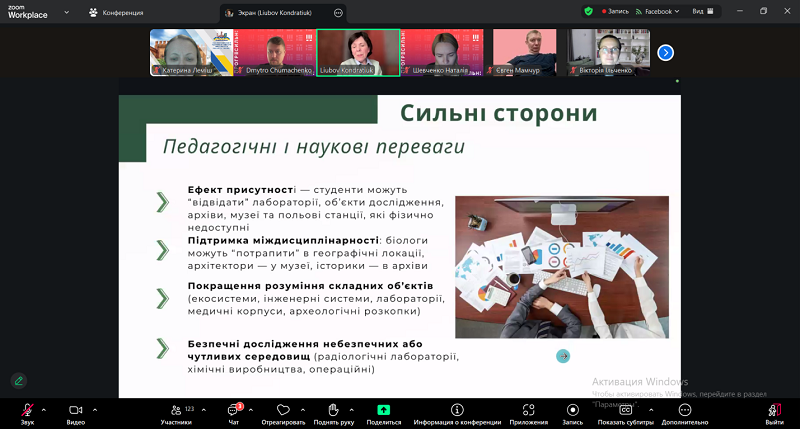Viewport: 800px width, 429px height.
Task: Select Liubov Kondratiuk's video thumbnail
Action: tap(358, 52)
